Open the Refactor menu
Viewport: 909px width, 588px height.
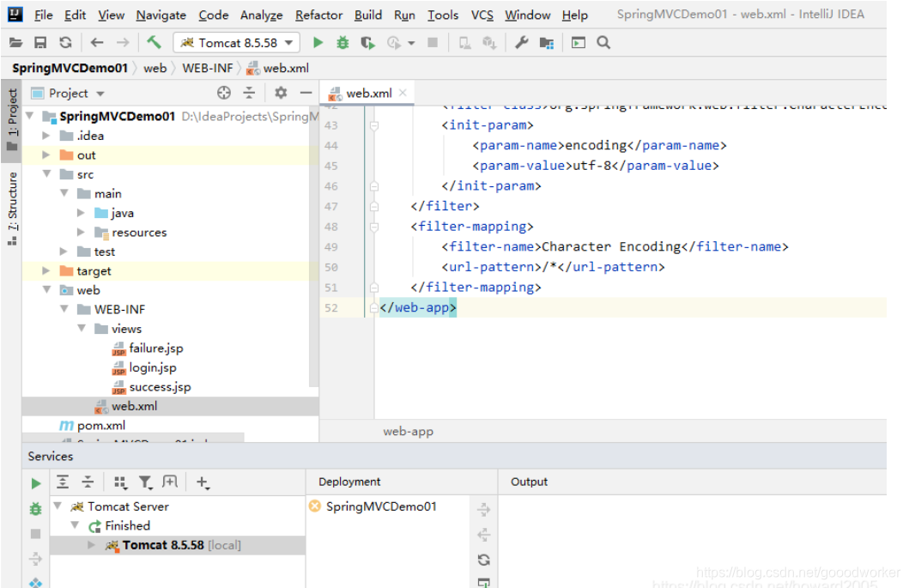point(318,15)
